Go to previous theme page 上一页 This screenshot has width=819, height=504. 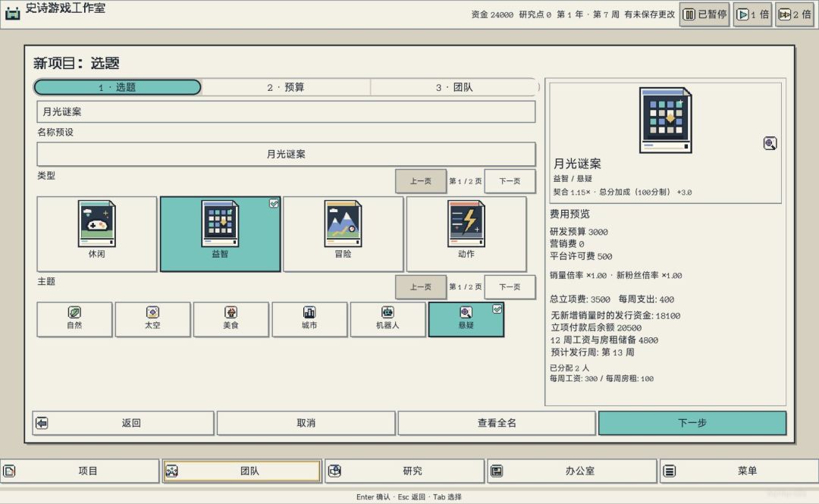click(420, 286)
